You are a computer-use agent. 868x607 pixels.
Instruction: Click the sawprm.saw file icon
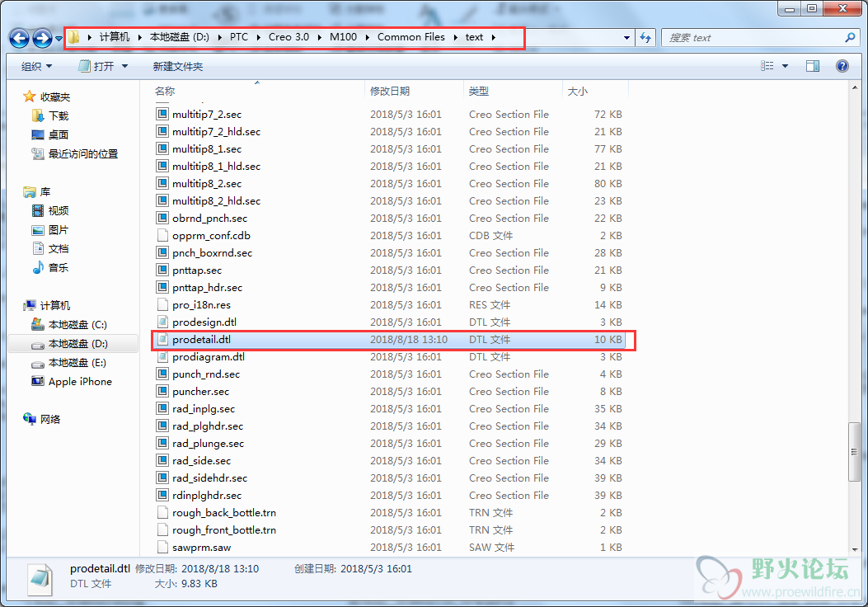tap(162, 547)
